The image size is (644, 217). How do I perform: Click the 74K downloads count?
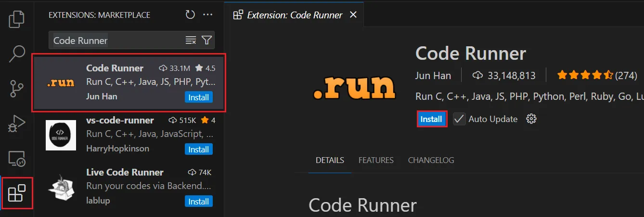click(x=199, y=172)
